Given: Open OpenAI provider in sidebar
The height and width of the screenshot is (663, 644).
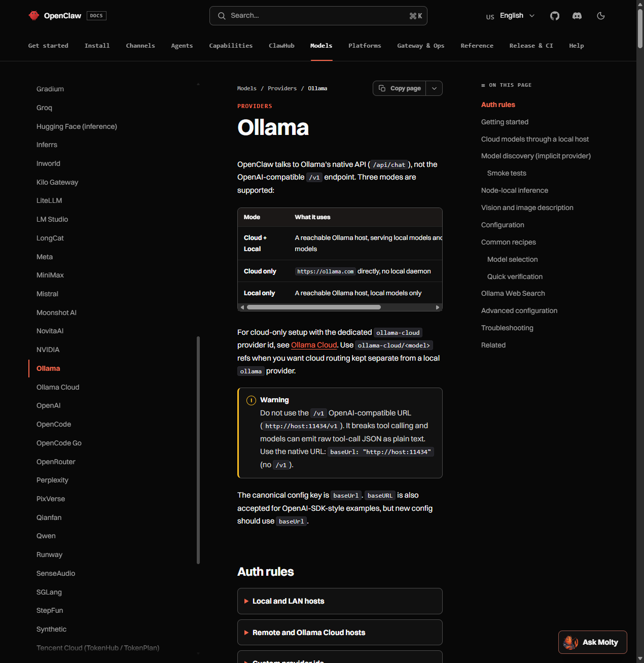Looking at the screenshot, I should [48, 405].
